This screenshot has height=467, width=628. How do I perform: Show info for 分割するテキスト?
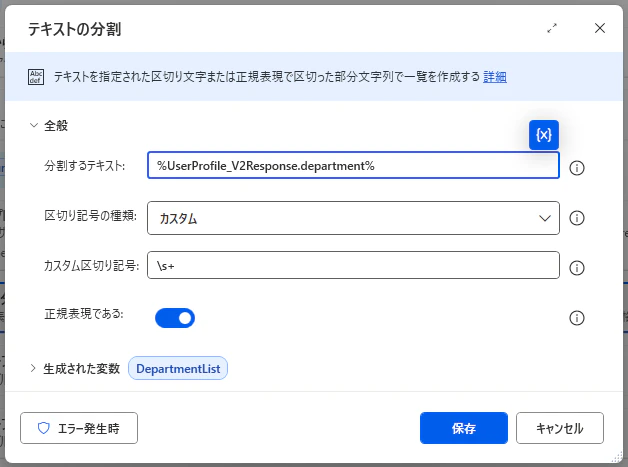click(x=577, y=168)
